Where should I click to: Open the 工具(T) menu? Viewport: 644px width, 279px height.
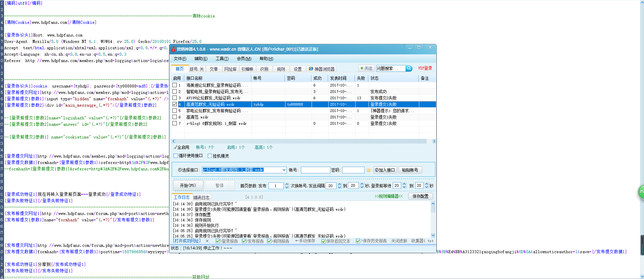click(x=222, y=59)
